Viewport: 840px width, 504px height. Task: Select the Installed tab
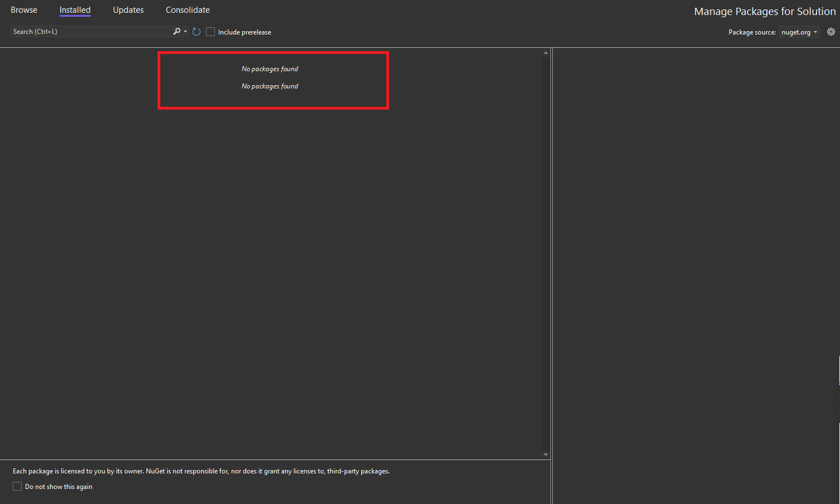(75, 10)
